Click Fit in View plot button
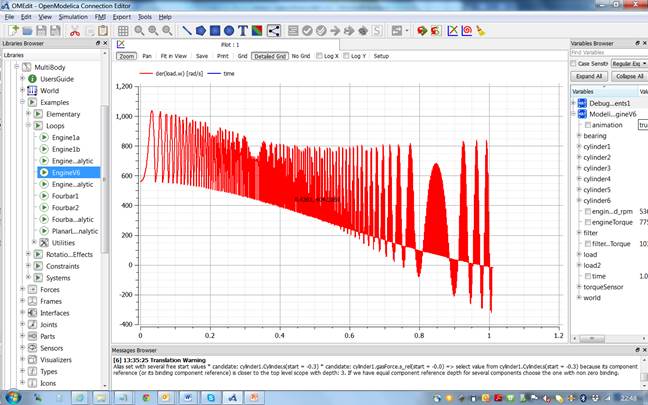Image resolution: width=648 pixels, height=405 pixels. pos(175,56)
